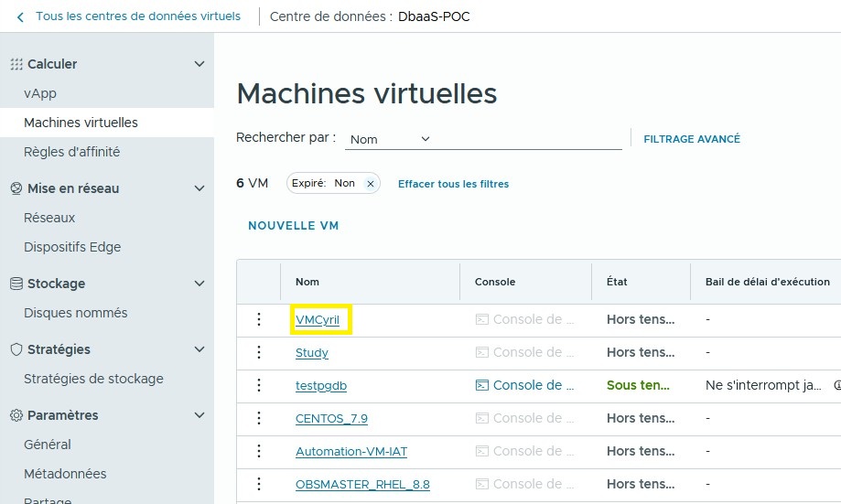Remove the Expiré: Non filter chip

371,184
